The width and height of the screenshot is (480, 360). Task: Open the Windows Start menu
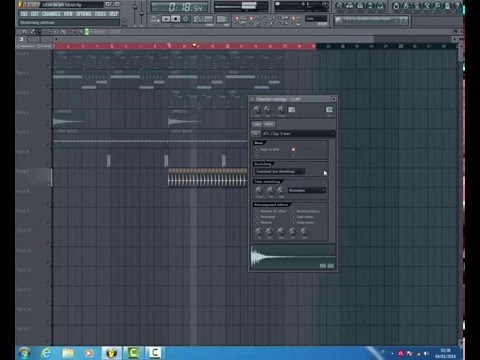pyautogui.click(x=25, y=353)
